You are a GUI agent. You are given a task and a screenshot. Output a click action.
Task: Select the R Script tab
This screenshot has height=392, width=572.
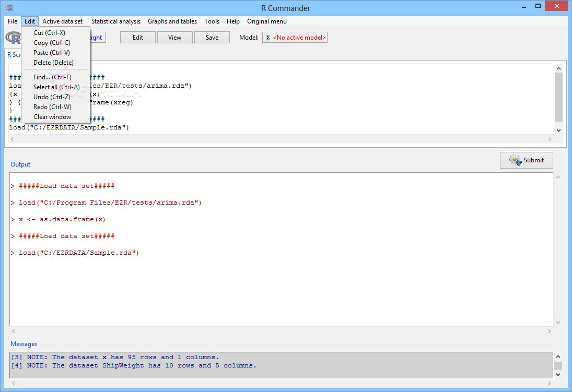tap(14, 55)
